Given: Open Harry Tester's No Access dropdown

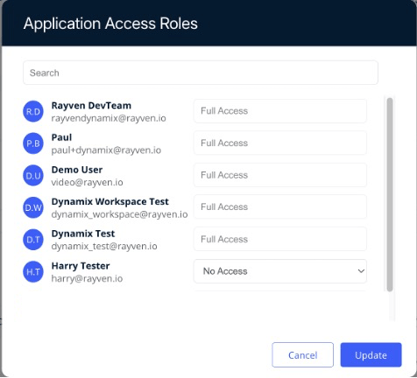Looking at the screenshot, I should click(280, 271).
